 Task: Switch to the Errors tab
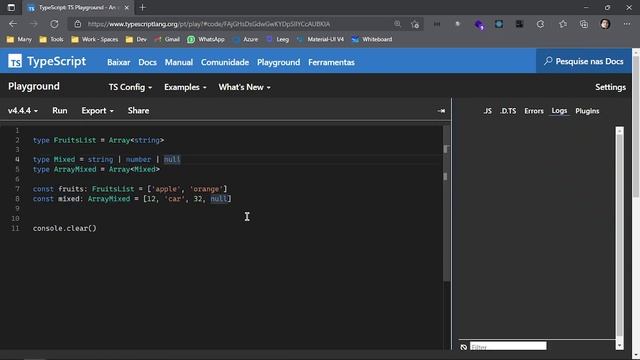point(534,111)
